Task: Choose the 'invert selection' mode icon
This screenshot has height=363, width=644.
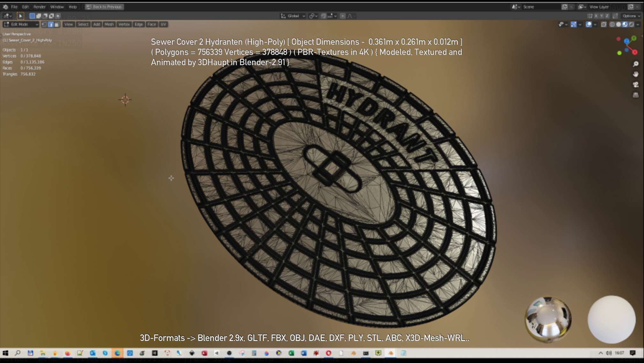Action: pyautogui.click(x=51, y=16)
